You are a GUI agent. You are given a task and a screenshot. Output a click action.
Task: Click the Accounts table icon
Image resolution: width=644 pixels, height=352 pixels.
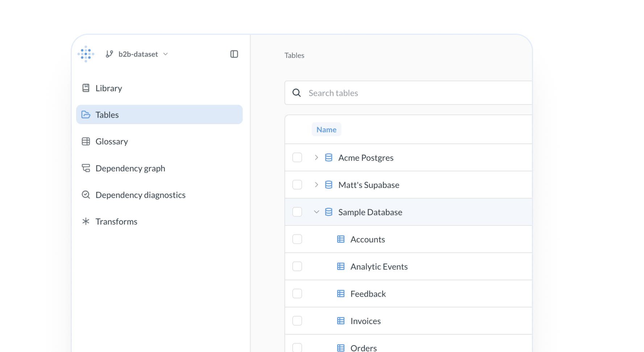point(341,239)
